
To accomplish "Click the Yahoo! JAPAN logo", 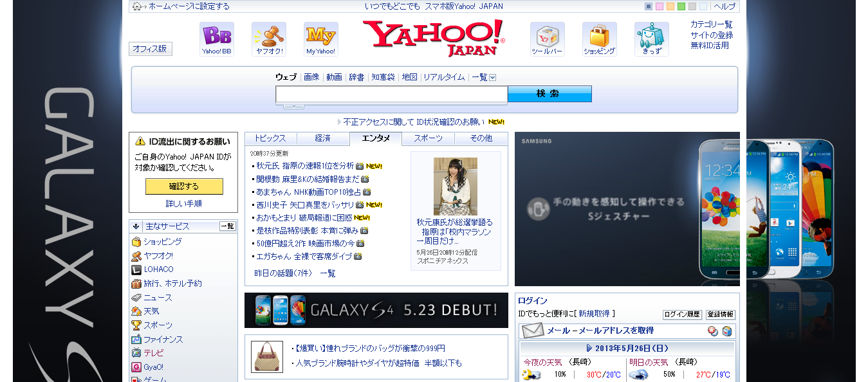I will [x=434, y=38].
